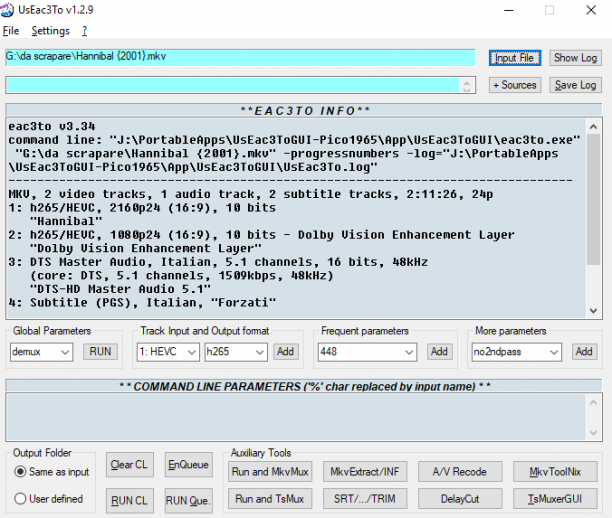Open the ? help menu
The width and height of the screenshot is (612, 518).
(84, 31)
